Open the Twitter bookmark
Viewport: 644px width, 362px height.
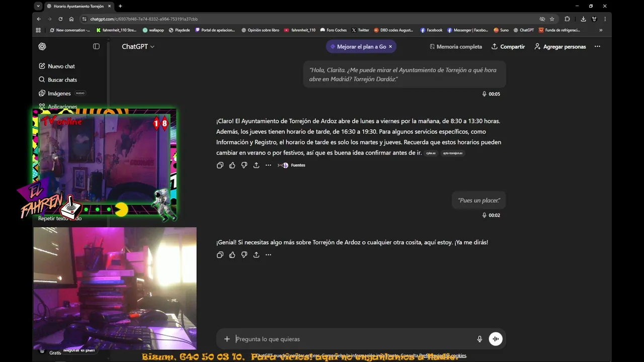click(x=360, y=30)
